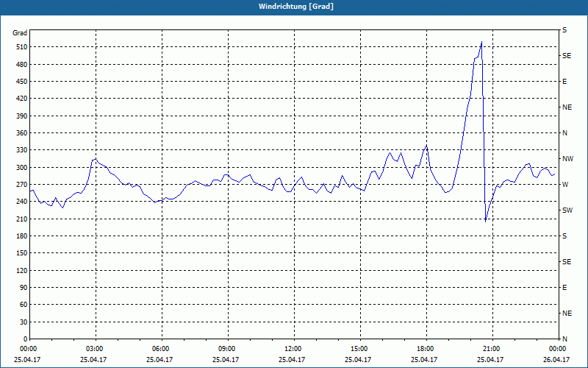Select the 510 y-axis value

click(22, 47)
